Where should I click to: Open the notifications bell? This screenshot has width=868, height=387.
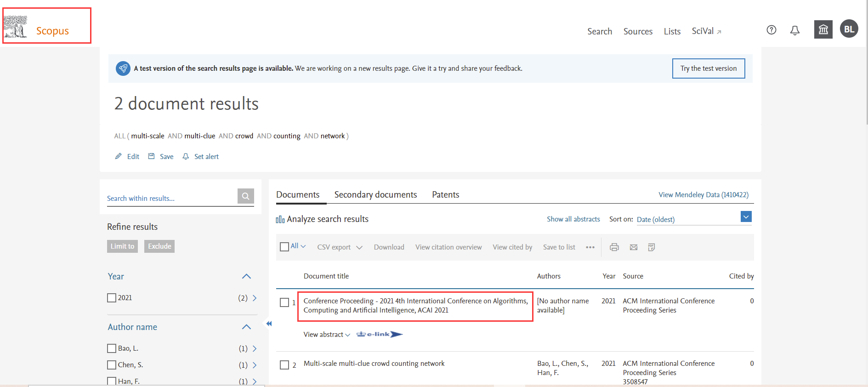pos(795,30)
